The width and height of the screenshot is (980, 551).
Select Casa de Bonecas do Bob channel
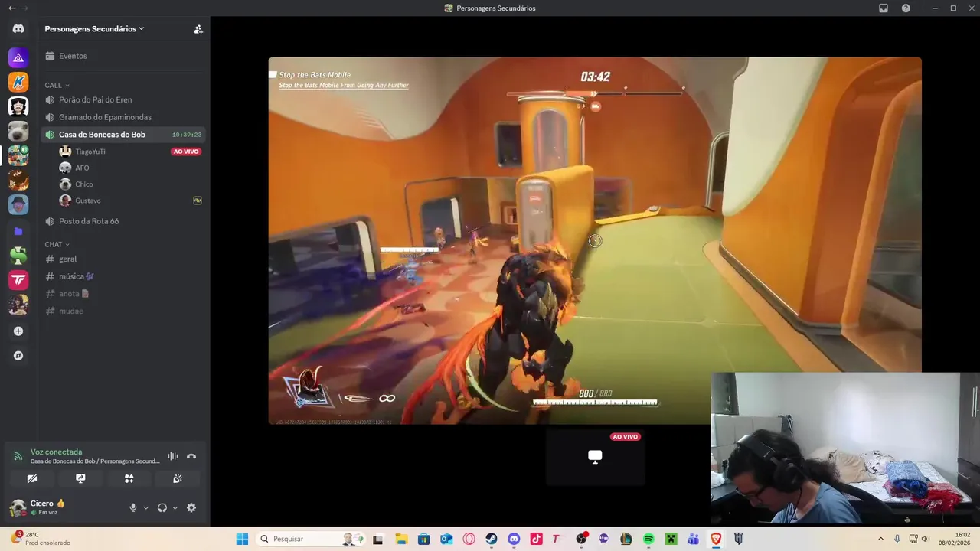123,135
